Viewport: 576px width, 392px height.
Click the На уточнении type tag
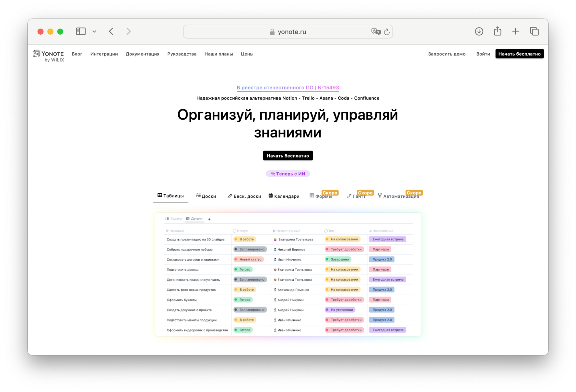pyautogui.click(x=340, y=310)
